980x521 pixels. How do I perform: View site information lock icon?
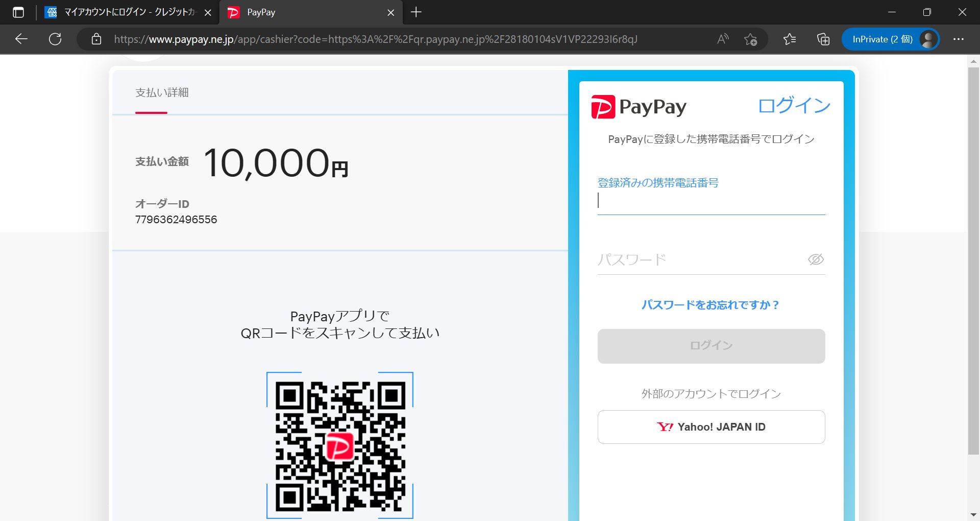pyautogui.click(x=96, y=39)
